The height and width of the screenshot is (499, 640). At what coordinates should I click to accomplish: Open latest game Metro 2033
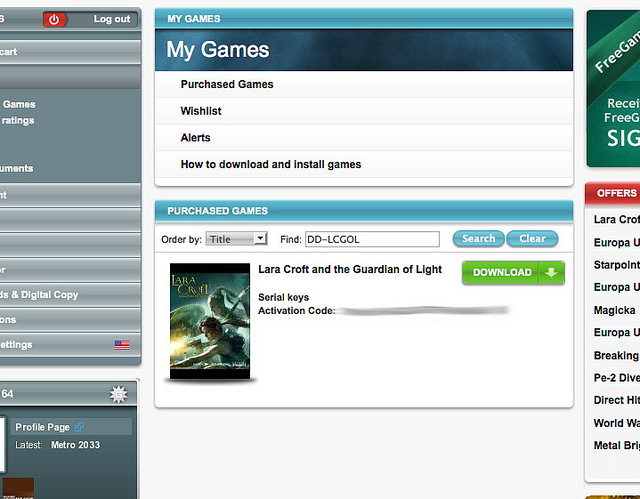click(76, 445)
